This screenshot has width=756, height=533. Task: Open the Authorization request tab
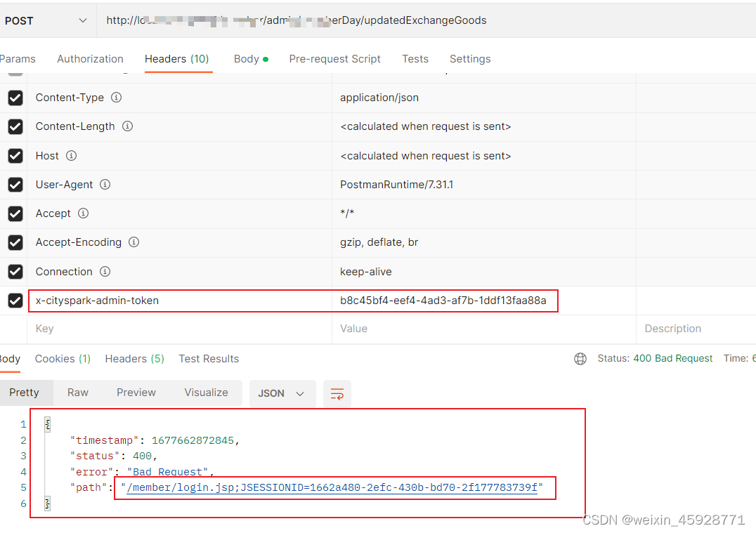(x=90, y=59)
